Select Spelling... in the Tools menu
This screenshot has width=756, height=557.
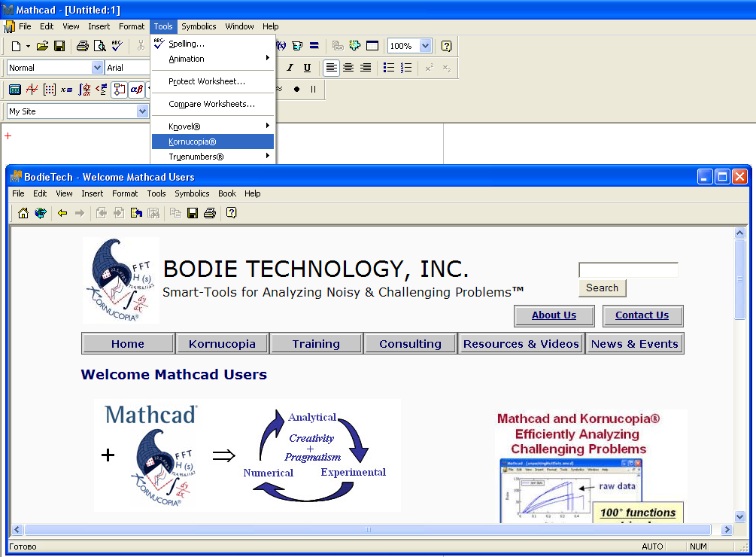point(212,44)
